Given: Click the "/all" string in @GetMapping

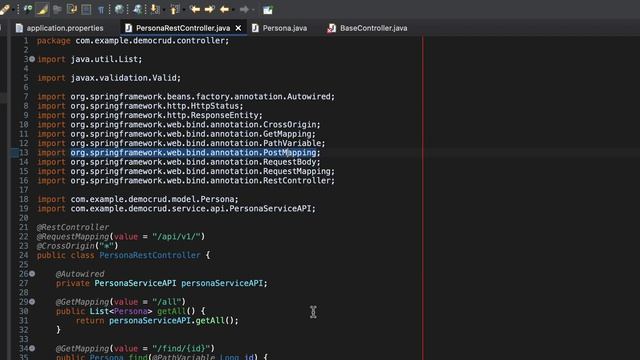Looking at the screenshot, I should tap(167, 302).
